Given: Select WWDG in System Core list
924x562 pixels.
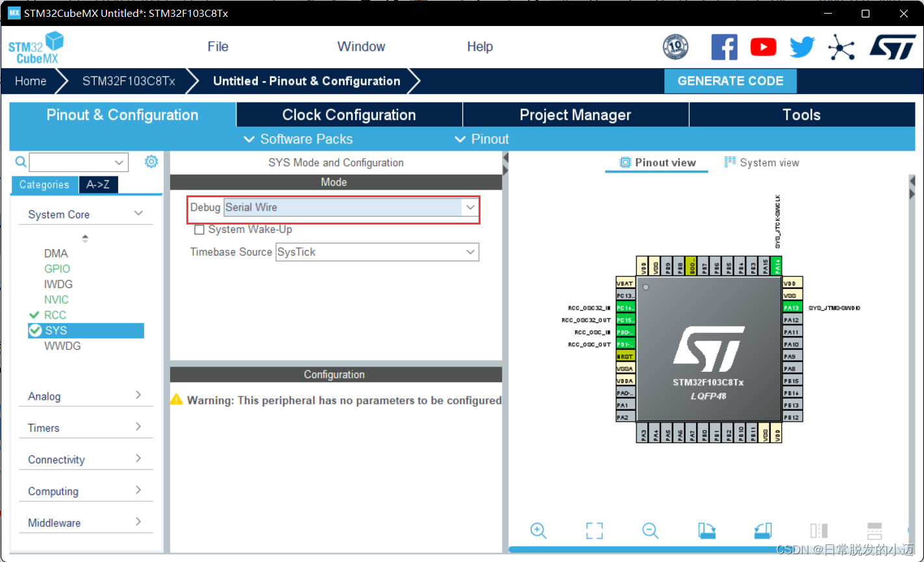Looking at the screenshot, I should pos(62,346).
